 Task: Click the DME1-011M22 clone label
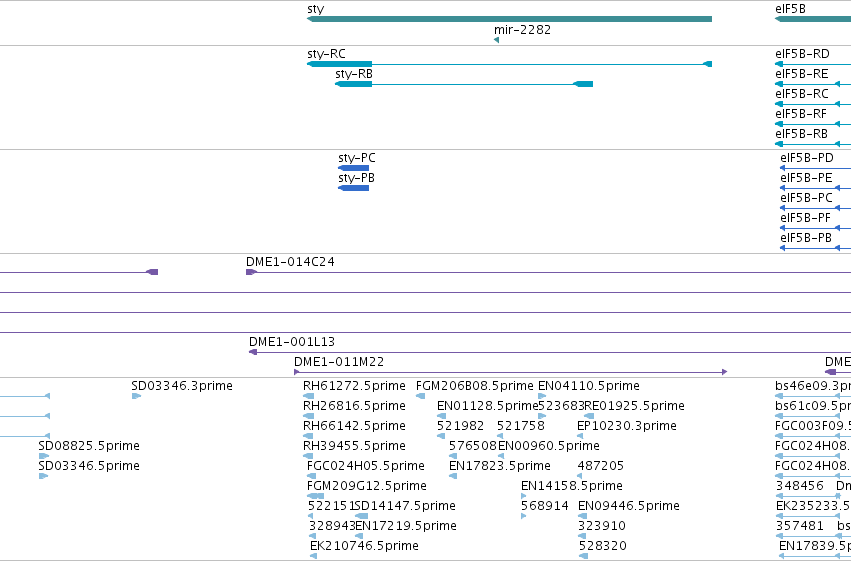(339, 362)
